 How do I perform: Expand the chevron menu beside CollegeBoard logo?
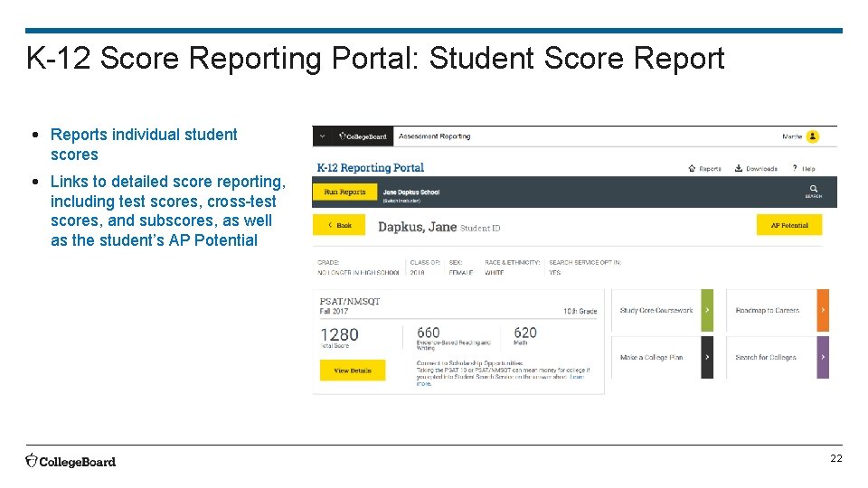(x=322, y=136)
